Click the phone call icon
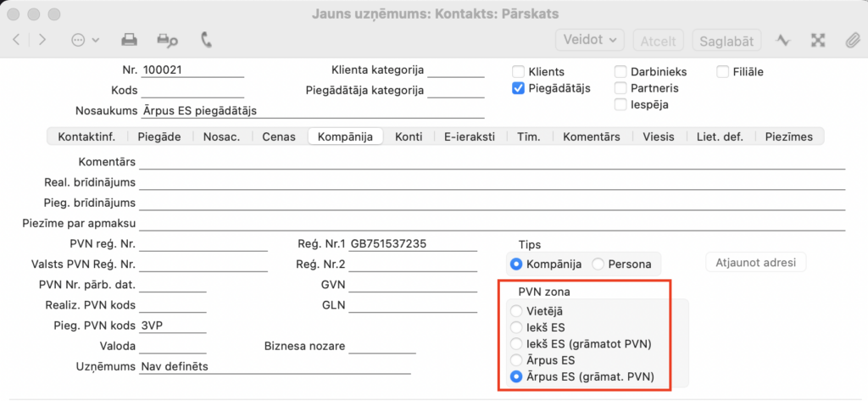The width and height of the screenshot is (868, 401). (x=206, y=40)
